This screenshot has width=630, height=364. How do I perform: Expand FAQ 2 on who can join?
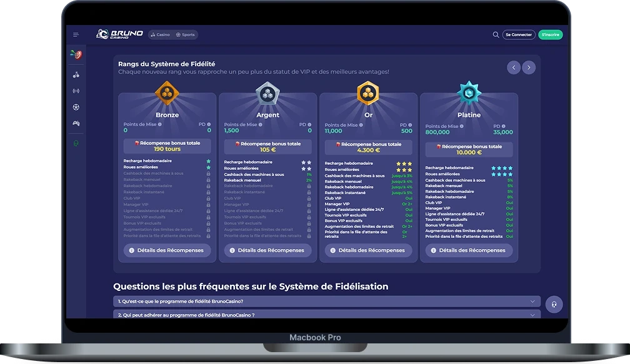coord(326,315)
